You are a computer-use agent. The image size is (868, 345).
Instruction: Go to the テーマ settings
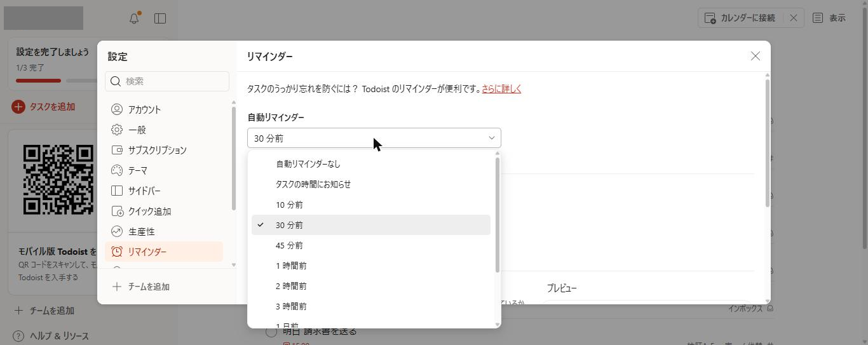(164, 170)
